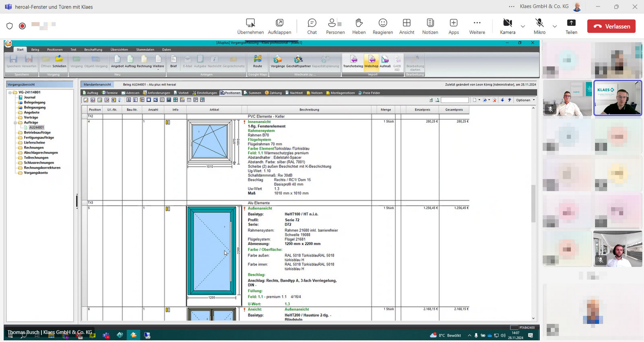Open the Ansicht view options
Viewport: 644px width, 342px height.
click(407, 27)
